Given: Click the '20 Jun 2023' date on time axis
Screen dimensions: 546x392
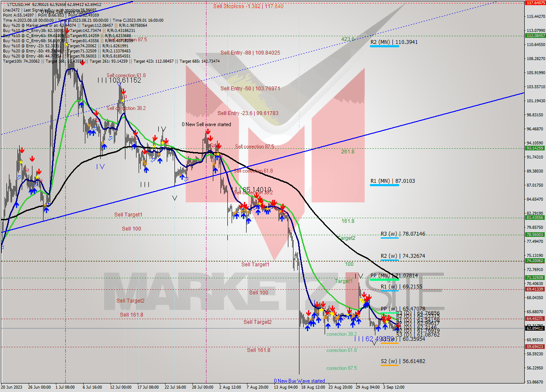Looking at the screenshot, I should coord(11,387).
